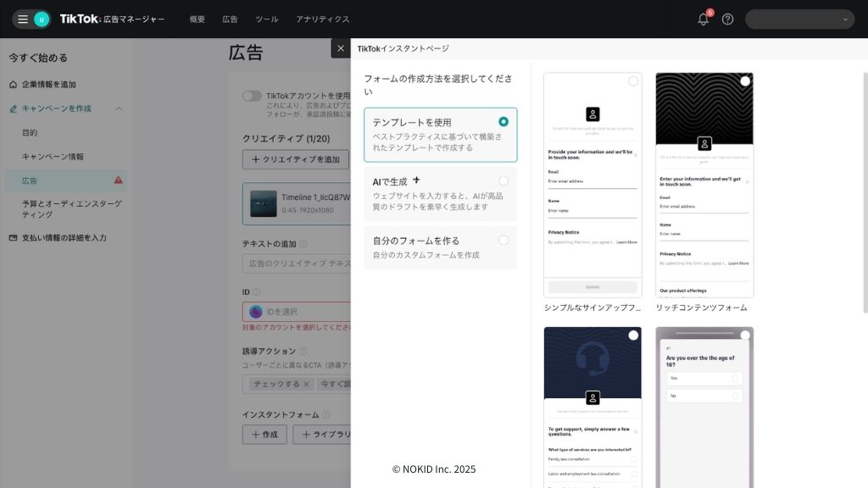Click the sparkle icon beside AIで生成
Viewport: 868px width, 488px height.
click(x=416, y=180)
